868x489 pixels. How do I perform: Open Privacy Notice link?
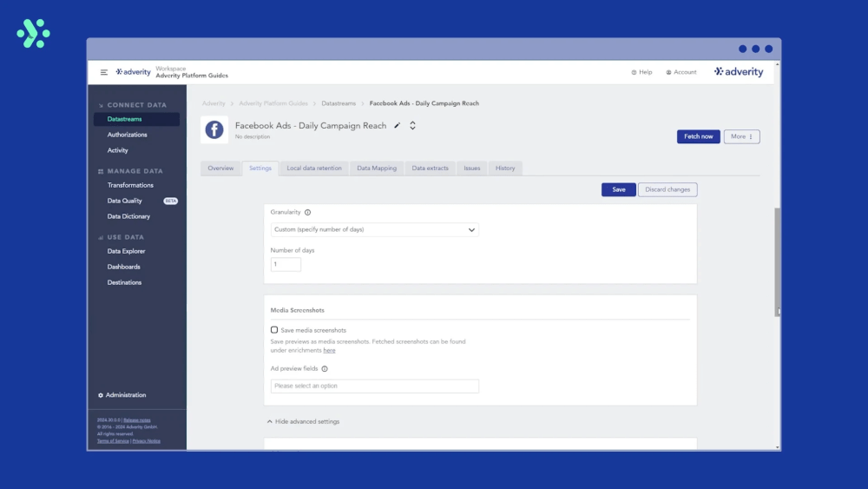pyautogui.click(x=146, y=441)
